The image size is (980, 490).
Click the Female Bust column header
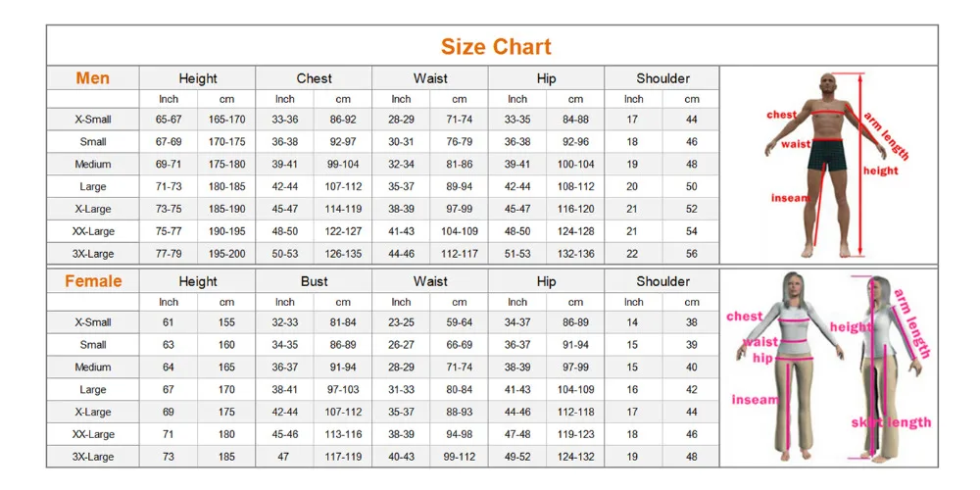314,281
